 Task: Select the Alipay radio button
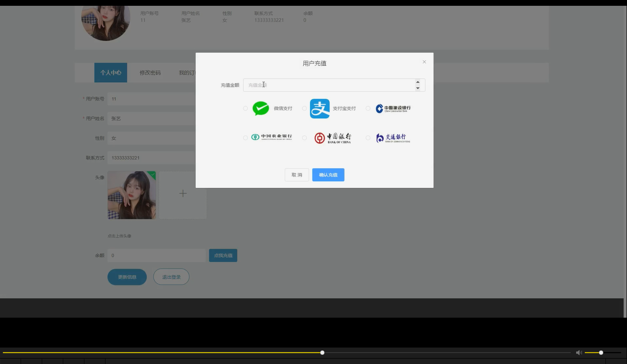(x=304, y=108)
